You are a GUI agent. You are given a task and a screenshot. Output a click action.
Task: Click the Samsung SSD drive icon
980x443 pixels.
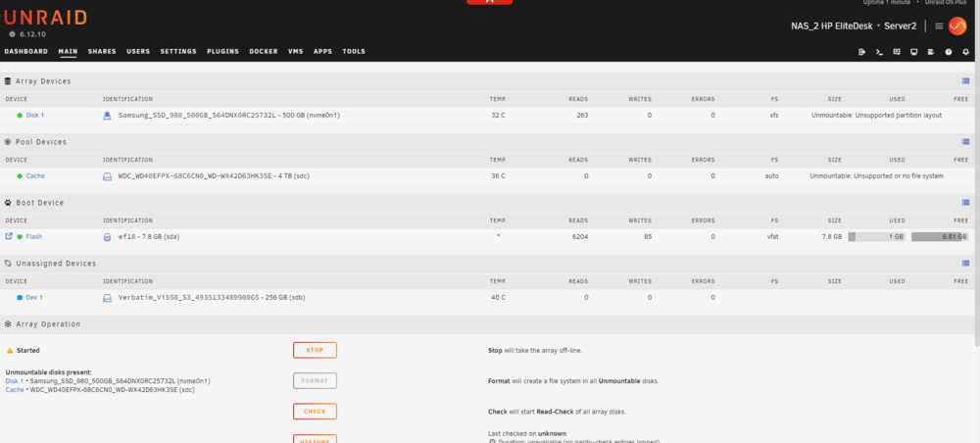click(107, 116)
